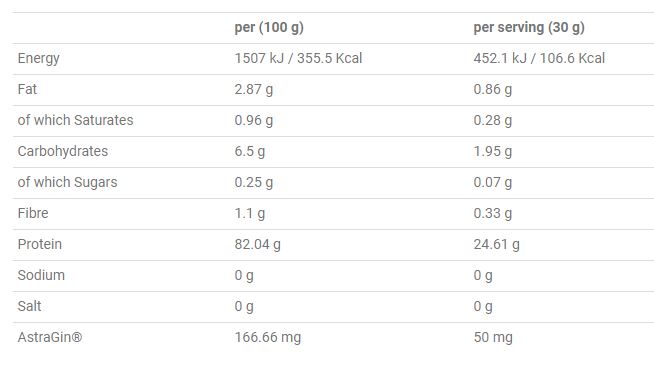Select 'of which Saturates' label
Viewport: 654px width, 370px height.
pyautogui.click(x=75, y=120)
